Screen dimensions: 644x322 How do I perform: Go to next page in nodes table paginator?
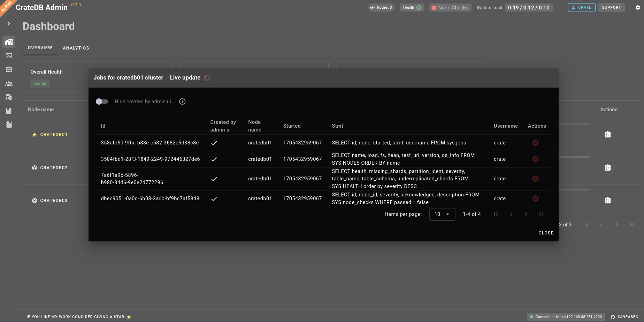click(617, 225)
